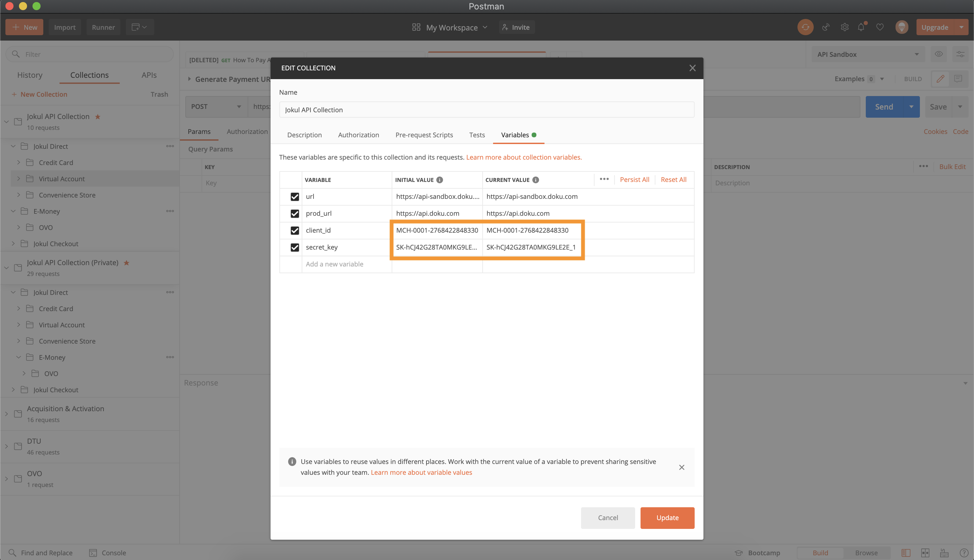Click the New Collection link
Viewport: 974px width, 560px height.
39,94
